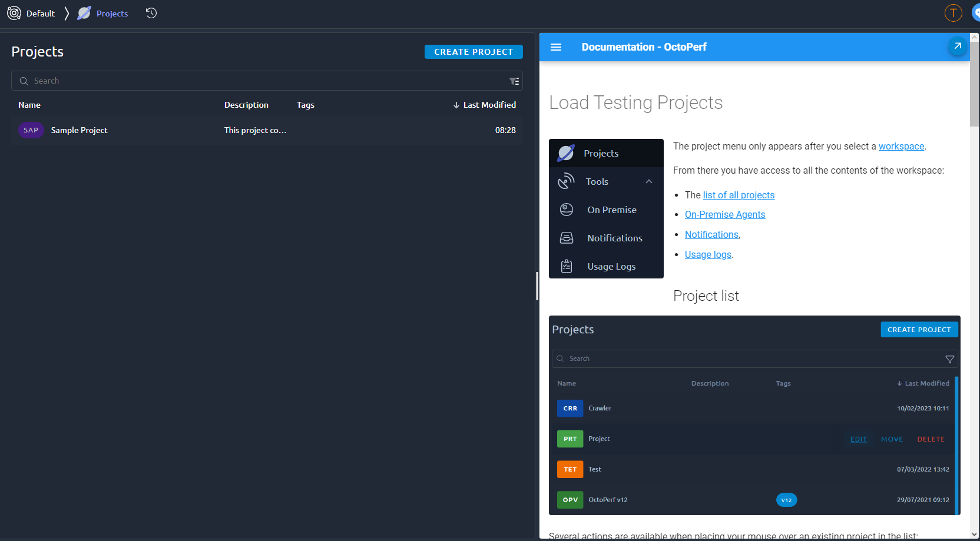Click the On Premise death-star icon
980x541 pixels.
click(567, 210)
